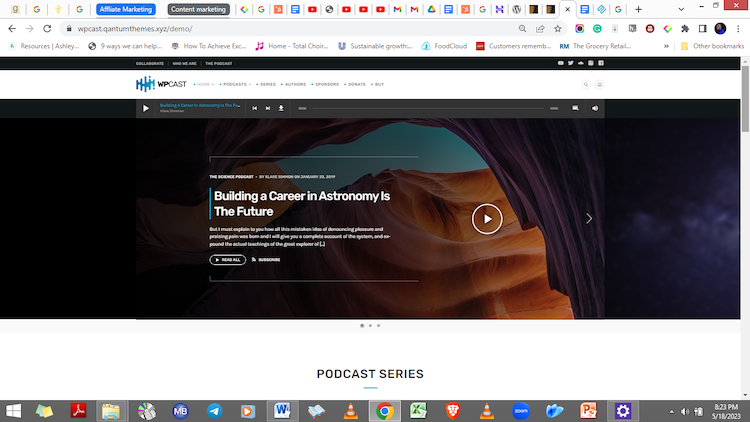Image resolution: width=750 pixels, height=422 pixels.
Task: Open the Chrome three-dot menu
Action: tap(738, 29)
